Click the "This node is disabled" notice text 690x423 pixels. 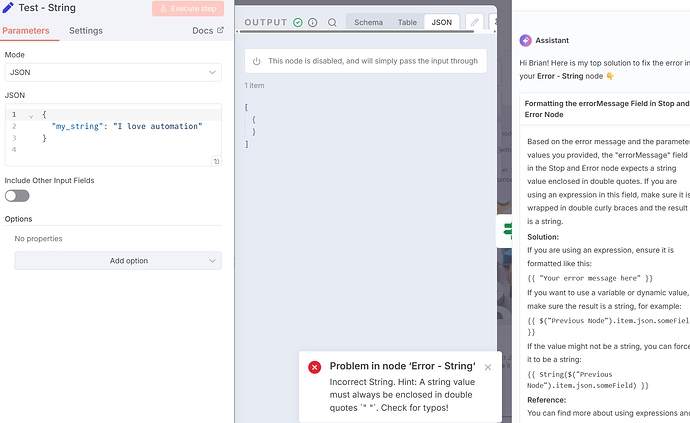tap(373, 61)
